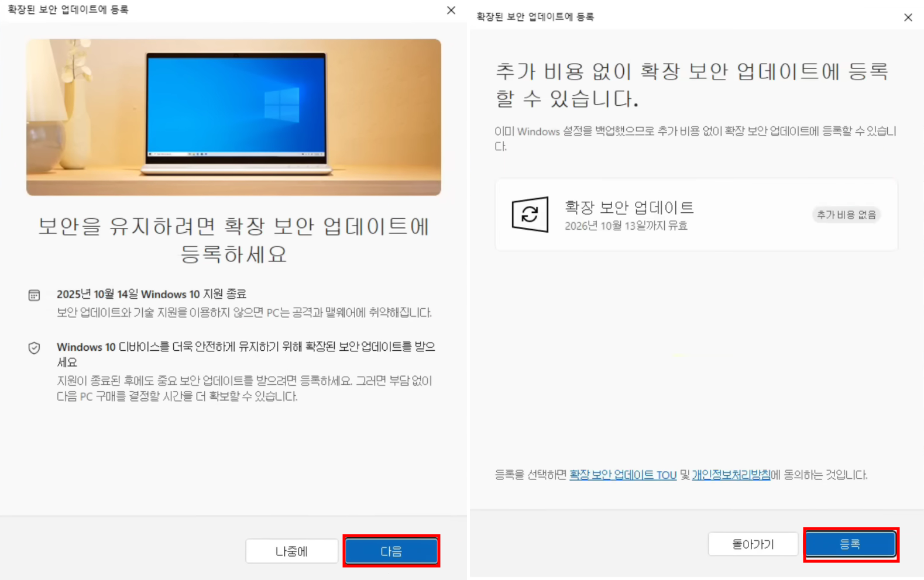Image resolution: width=924 pixels, height=580 pixels.
Task: Open the 개인정보처리방침 link
Action: coord(731,475)
